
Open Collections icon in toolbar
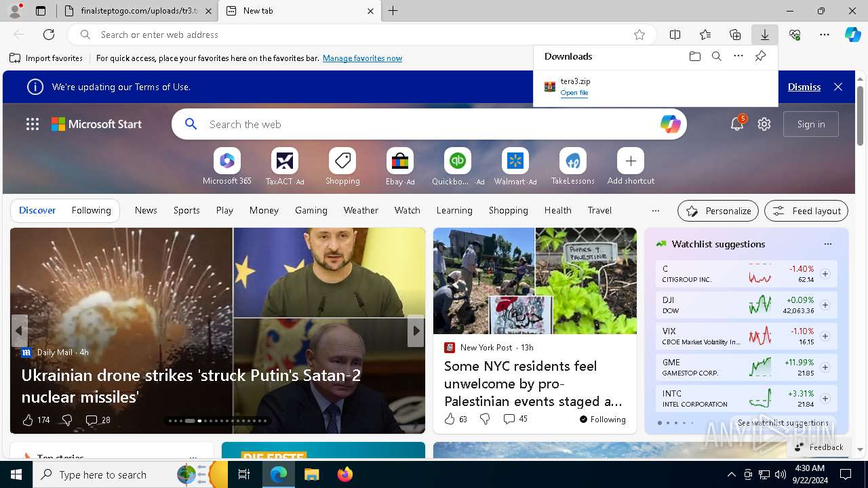[735, 35]
